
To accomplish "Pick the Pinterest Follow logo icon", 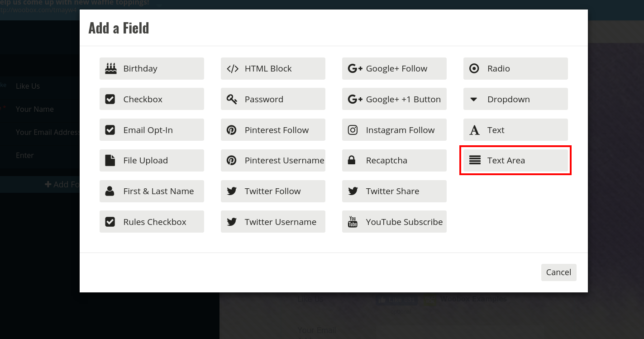I will point(232,130).
